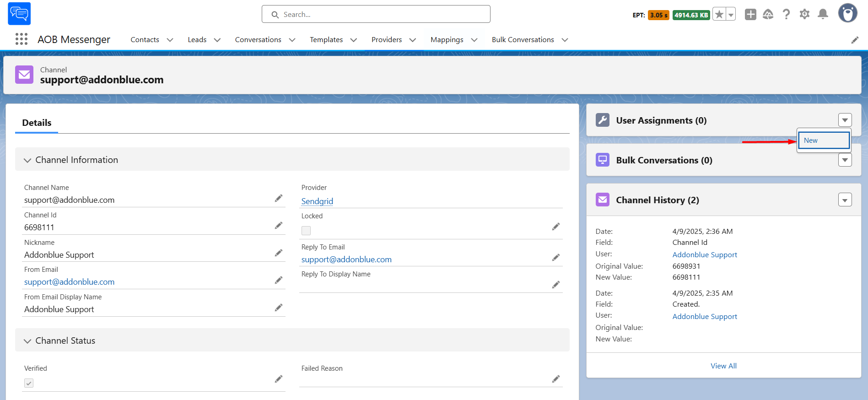The height and width of the screenshot is (400, 868).
Task: Open User Assignments actions dropdown
Action: coord(845,120)
